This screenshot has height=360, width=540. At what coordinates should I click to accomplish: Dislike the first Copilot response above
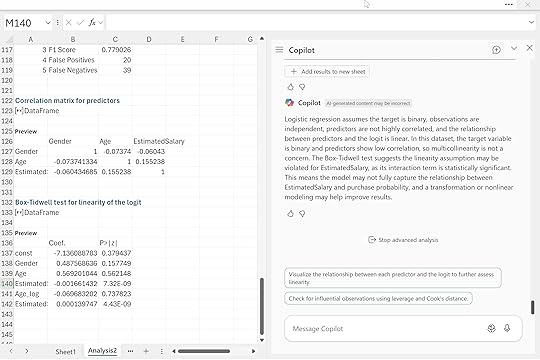pyautogui.click(x=302, y=87)
